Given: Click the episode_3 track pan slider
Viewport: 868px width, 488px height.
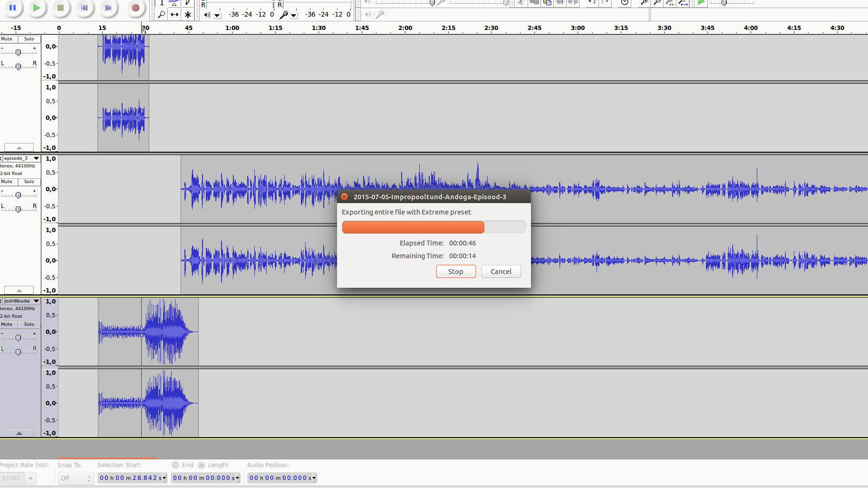Looking at the screenshot, I should pos(18,209).
